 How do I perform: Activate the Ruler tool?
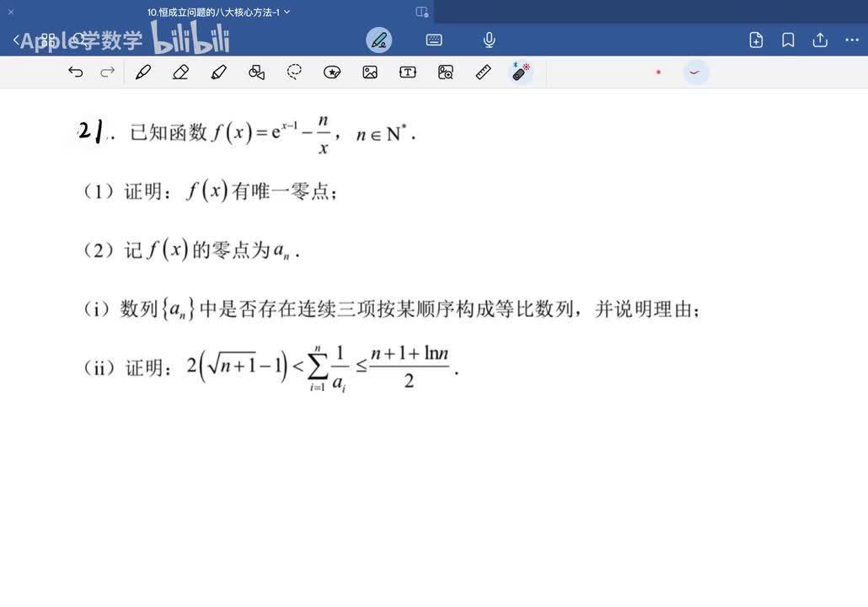tap(483, 72)
